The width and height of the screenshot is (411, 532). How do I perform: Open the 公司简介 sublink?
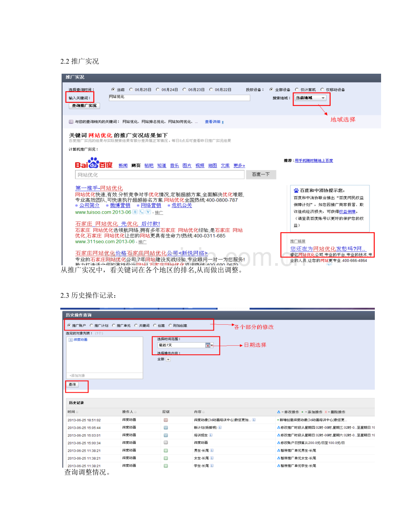[89, 205]
